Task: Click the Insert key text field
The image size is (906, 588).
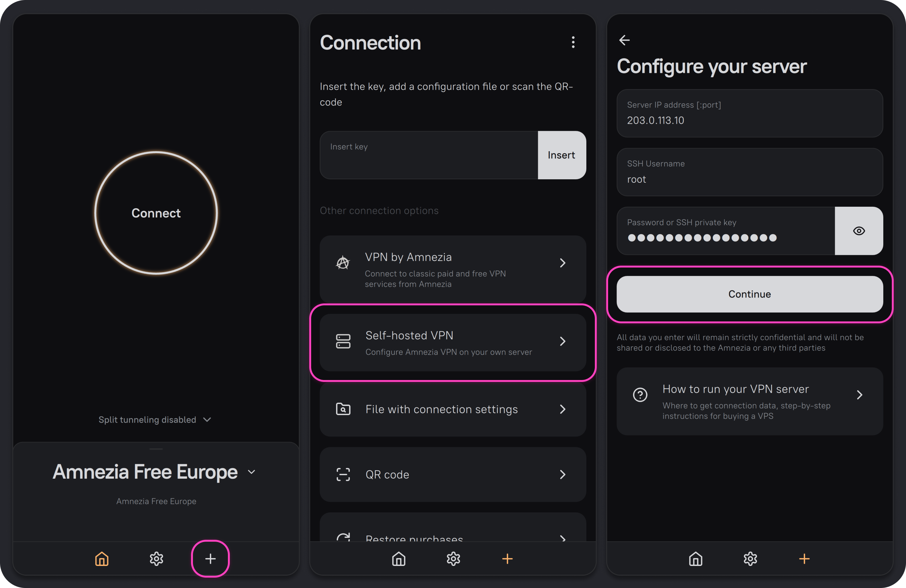Action: (x=428, y=155)
